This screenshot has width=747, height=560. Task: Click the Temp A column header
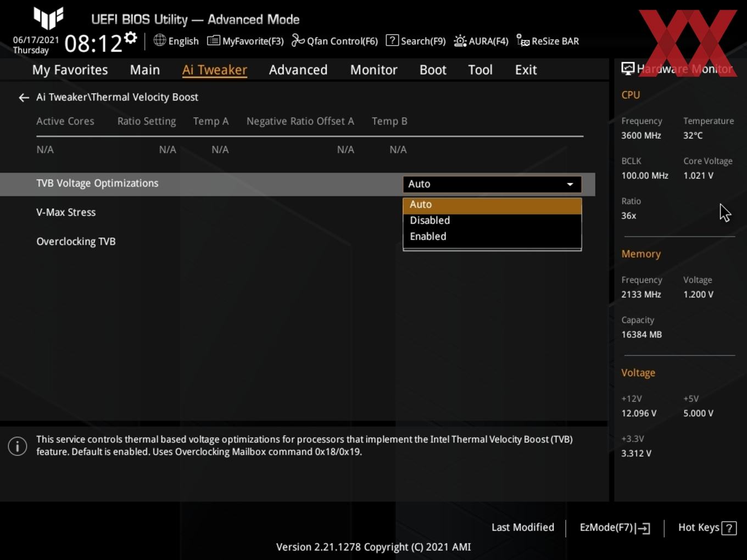211,121
